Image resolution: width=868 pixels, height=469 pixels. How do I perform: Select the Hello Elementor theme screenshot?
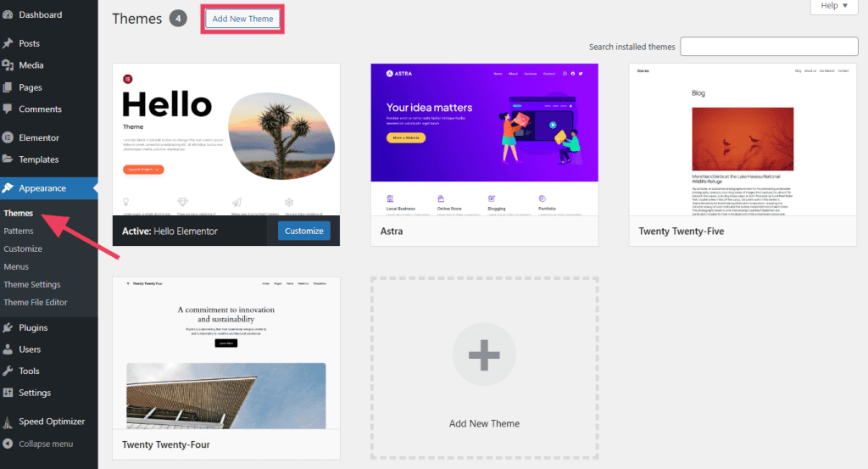[x=225, y=140]
